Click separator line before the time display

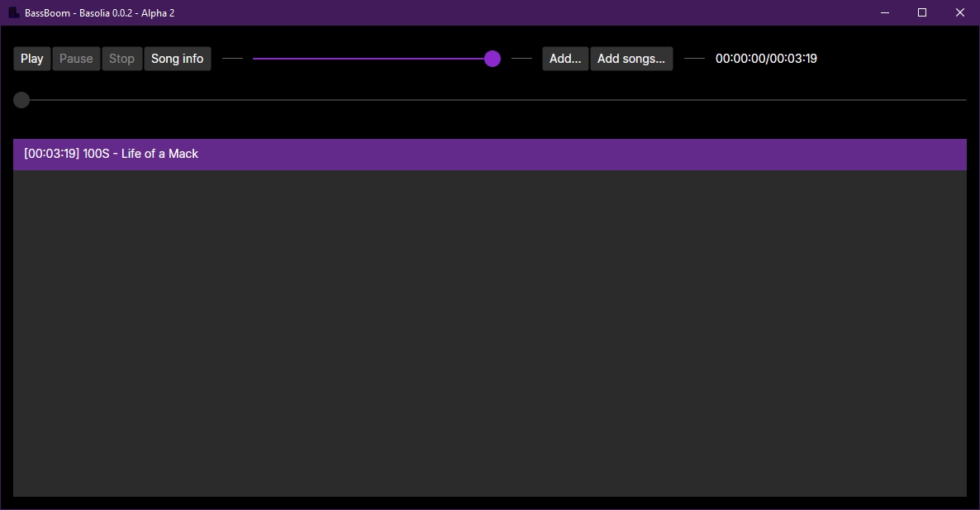pos(694,59)
